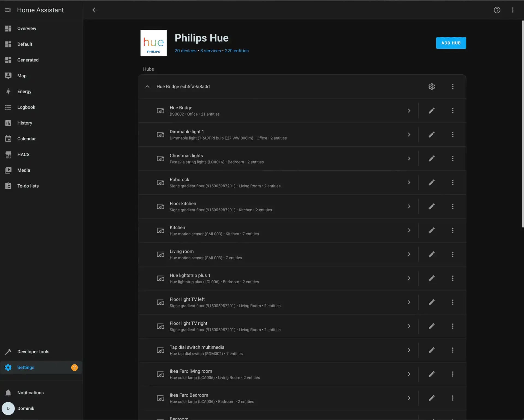Click the ADD HUB button
524x420 pixels.
[x=451, y=43]
